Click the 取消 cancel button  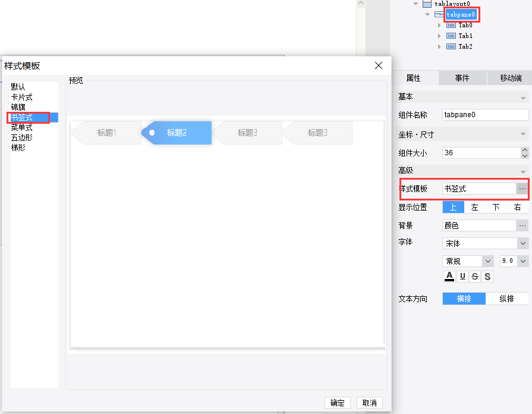pos(370,403)
